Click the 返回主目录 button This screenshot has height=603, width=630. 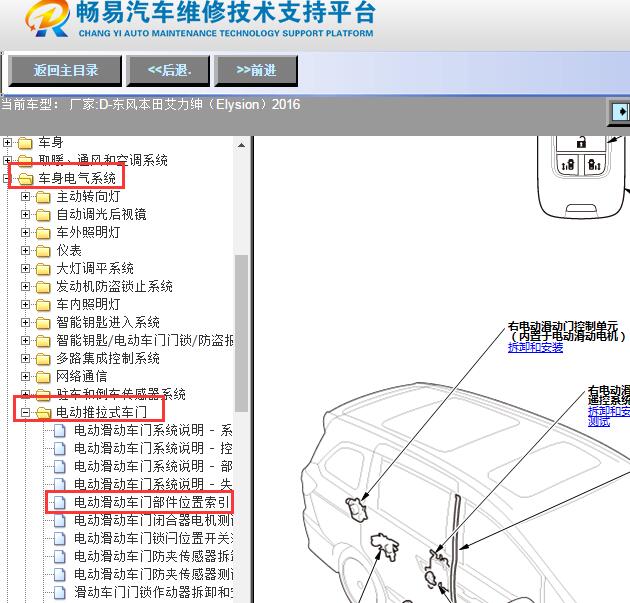coord(65,71)
